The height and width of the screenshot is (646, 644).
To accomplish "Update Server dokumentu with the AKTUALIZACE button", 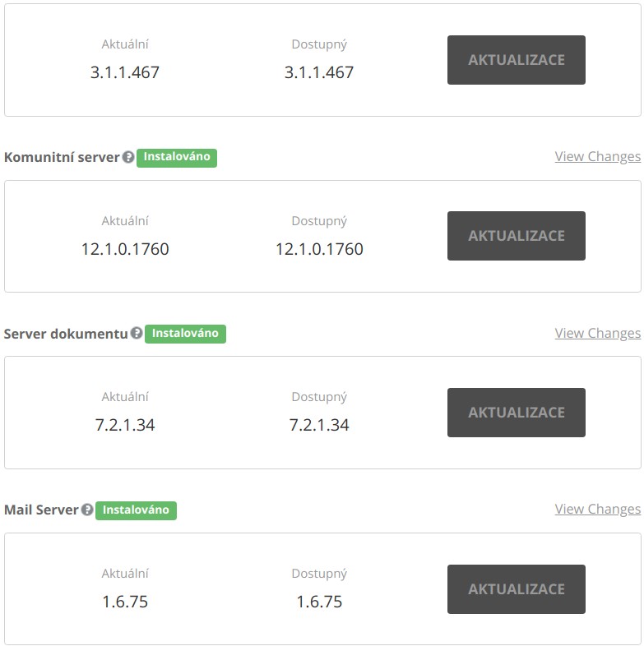I will [517, 413].
